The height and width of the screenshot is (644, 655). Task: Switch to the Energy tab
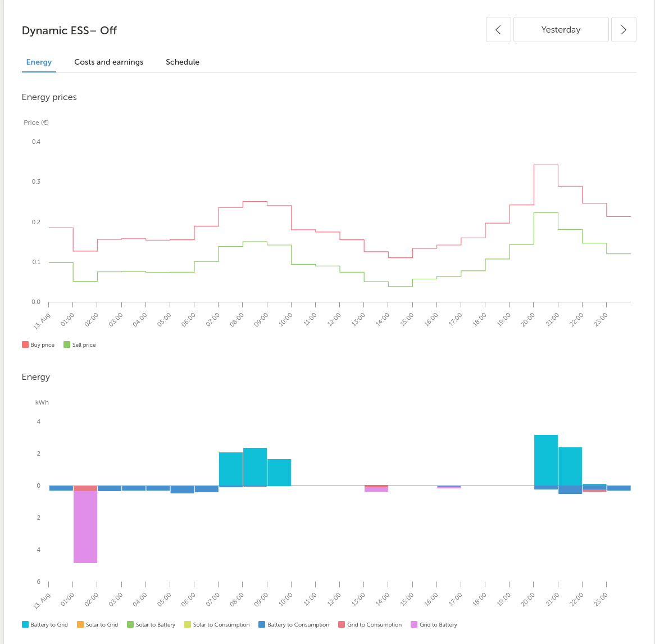click(39, 62)
